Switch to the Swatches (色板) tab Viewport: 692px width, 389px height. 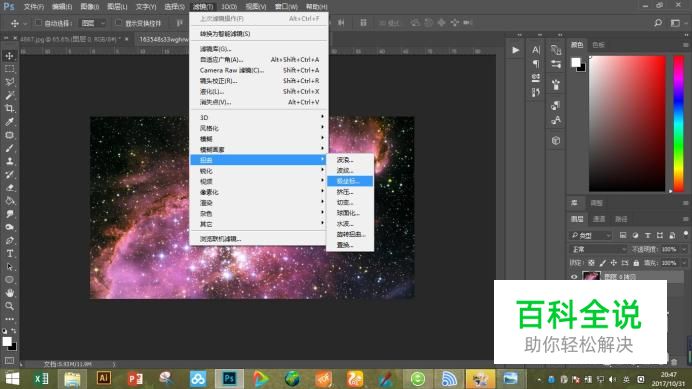point(598,45)
